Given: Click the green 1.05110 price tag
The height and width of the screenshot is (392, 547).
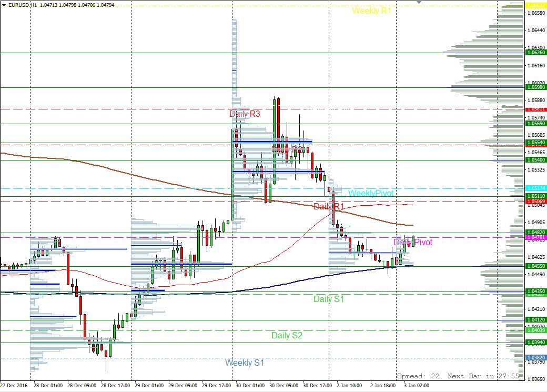Looking at the screenshot, I should tap(536, 196).
